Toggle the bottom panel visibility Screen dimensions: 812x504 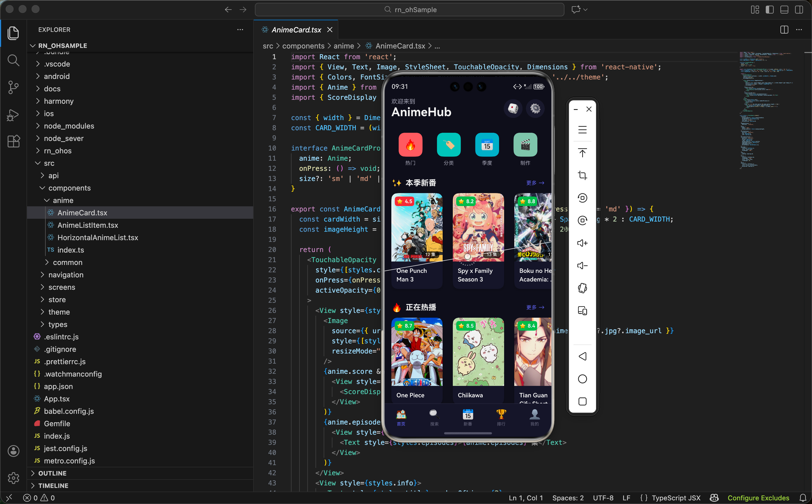[x=784, y=10]
